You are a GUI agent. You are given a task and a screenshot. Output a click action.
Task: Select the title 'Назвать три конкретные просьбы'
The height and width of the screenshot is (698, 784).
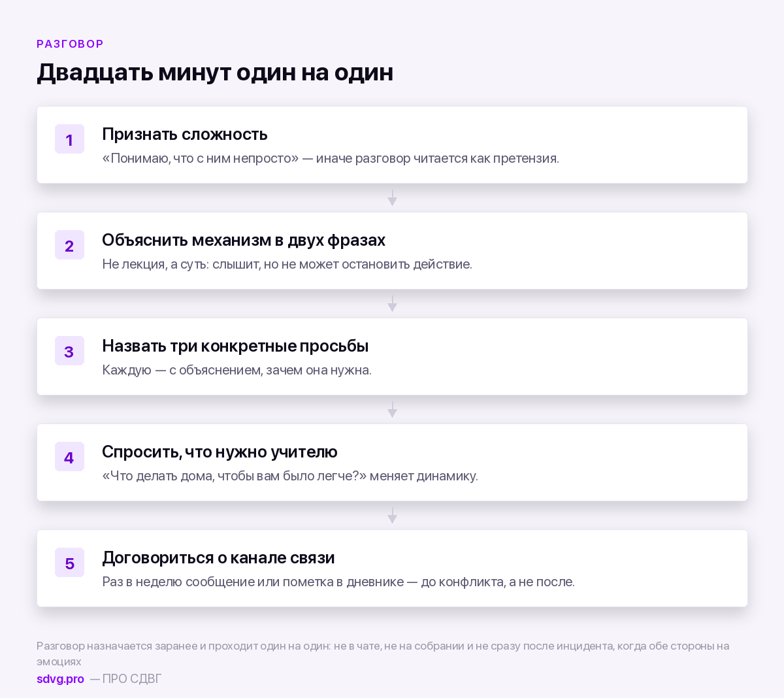coord(235,346)
